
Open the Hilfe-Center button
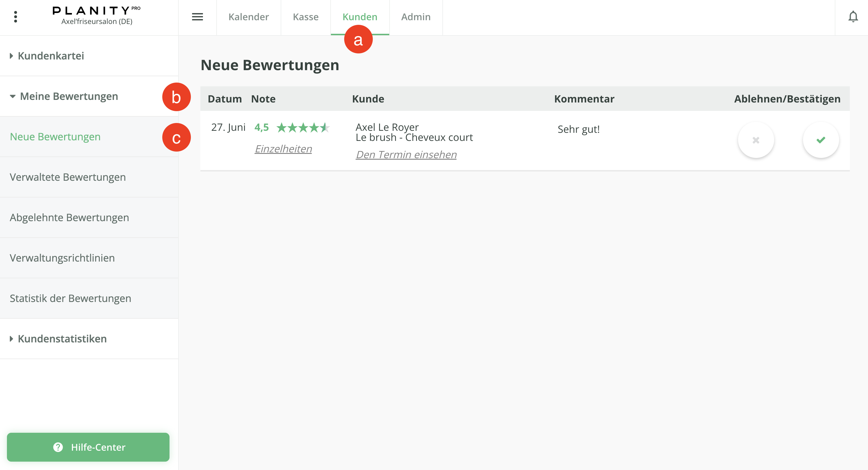tap(88, 447)
